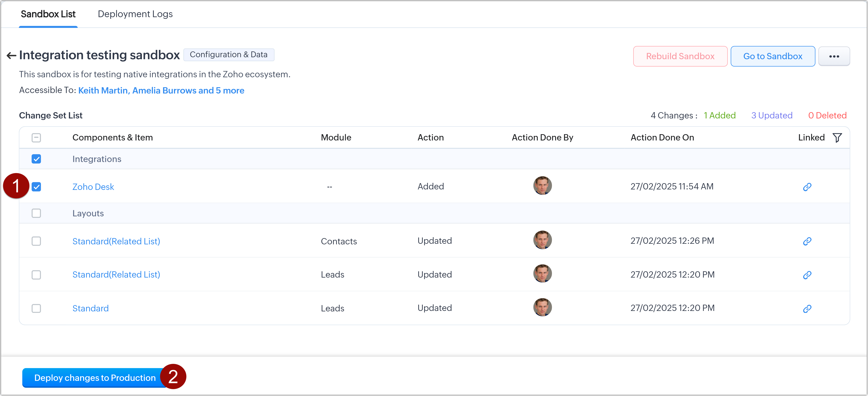Open the Zoho Desk item link
Viewport: 868px width, 396px height.
[x=93, y=187]
